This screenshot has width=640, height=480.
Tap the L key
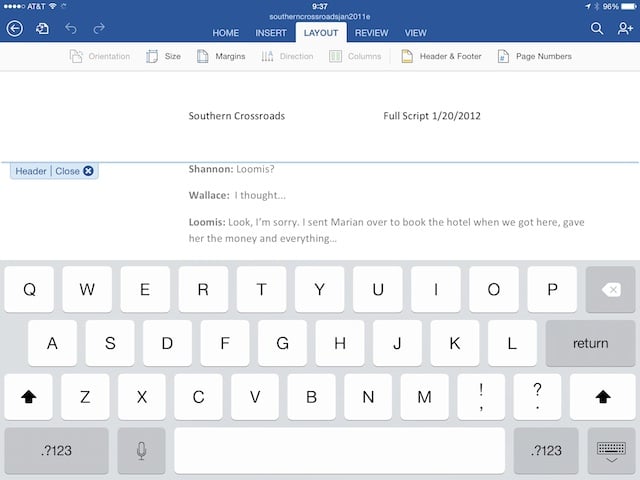pyautogui.click(x=512, y=343)
